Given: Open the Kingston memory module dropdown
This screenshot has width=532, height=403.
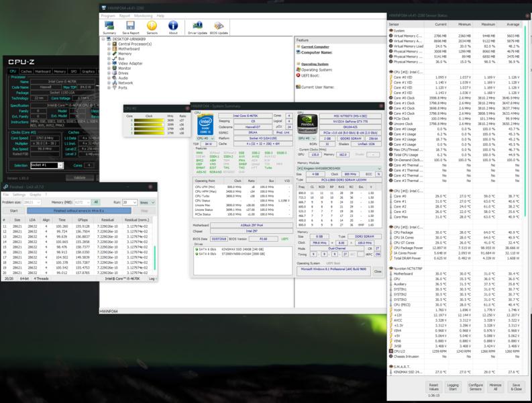Looking at the screenshot, I should click(x=339, y=168).
